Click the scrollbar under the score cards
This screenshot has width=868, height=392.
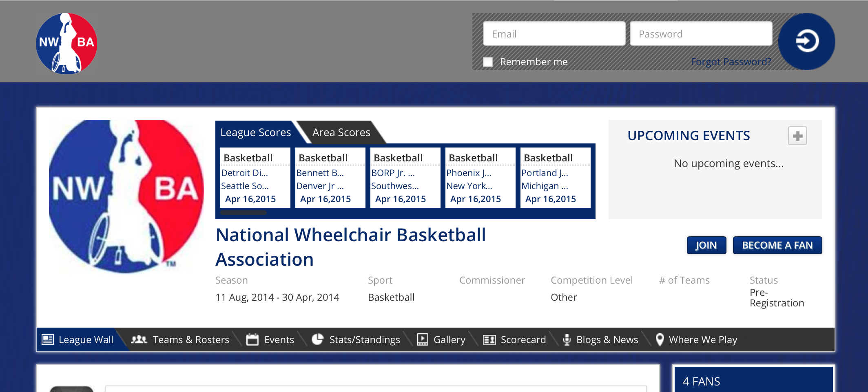[243, 213]
